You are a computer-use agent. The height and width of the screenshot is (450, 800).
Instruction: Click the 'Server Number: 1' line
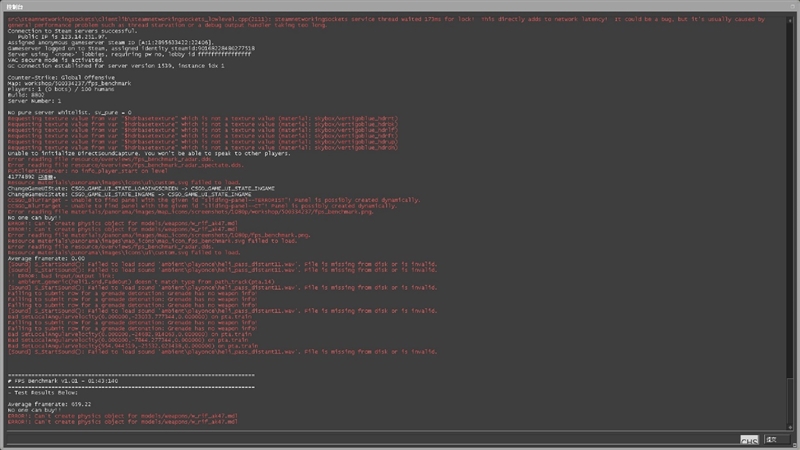coord(34,101)
